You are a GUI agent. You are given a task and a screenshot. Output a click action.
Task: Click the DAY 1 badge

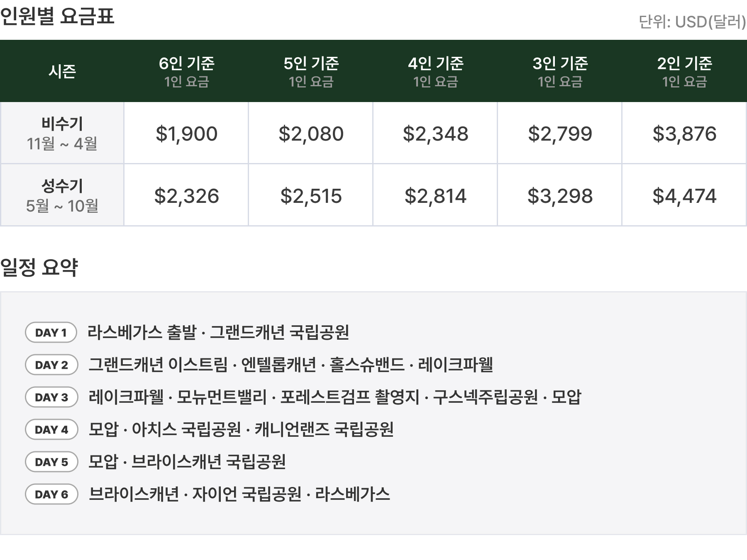[51, 332]
